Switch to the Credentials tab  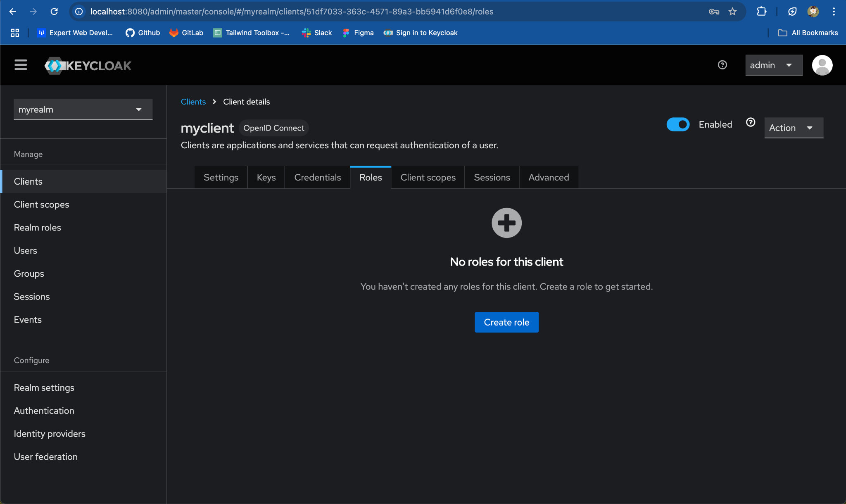click(x=317, y=177)
